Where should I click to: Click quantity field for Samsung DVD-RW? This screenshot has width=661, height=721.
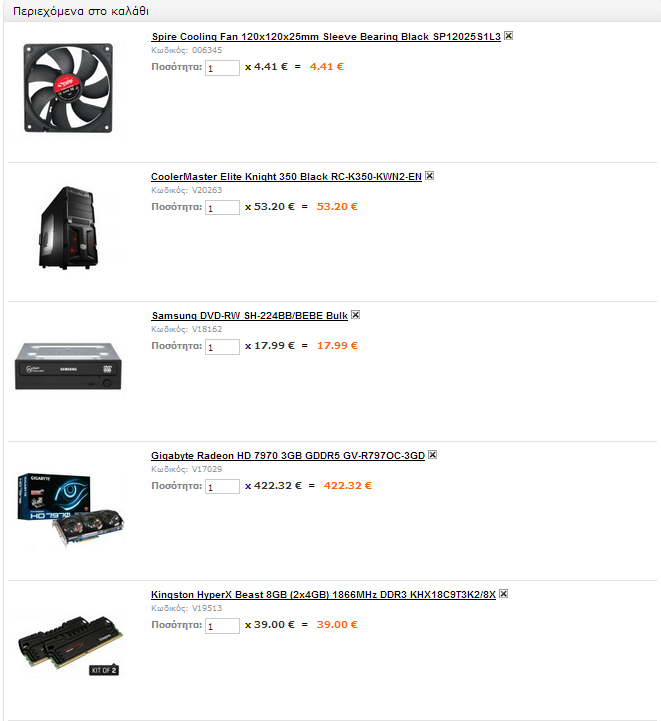click(x=222, y=347)
